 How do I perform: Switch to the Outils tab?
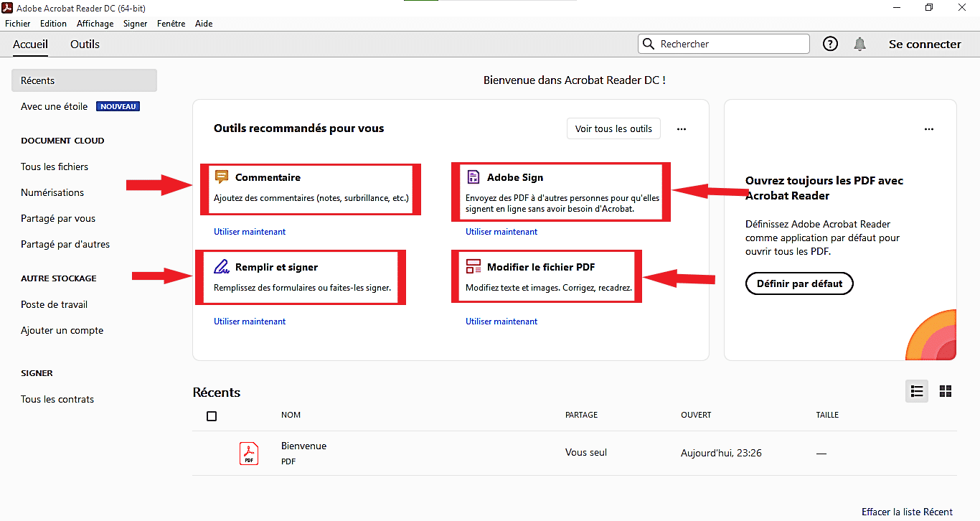click(x=85, y=44)
